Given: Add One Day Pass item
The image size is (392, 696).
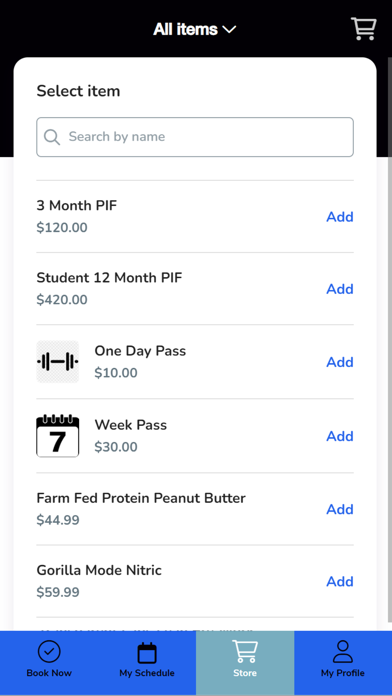Looking at the screenshot, I should 340,362.
